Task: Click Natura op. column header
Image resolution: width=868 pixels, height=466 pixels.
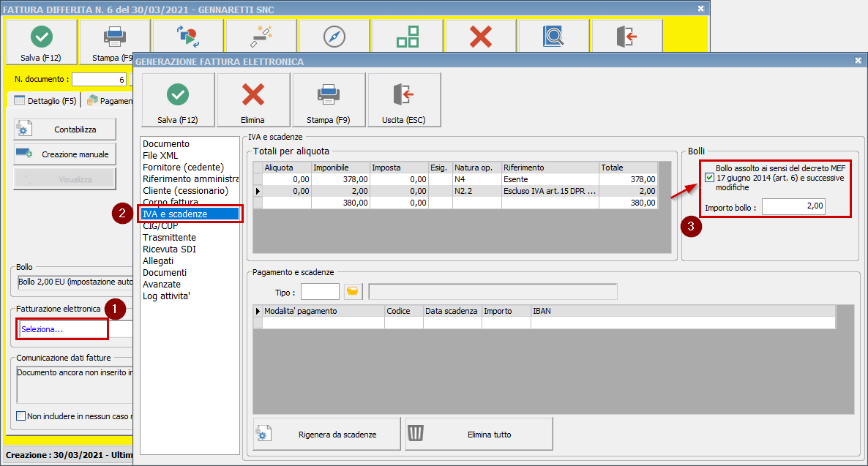Action: point(476,168)
